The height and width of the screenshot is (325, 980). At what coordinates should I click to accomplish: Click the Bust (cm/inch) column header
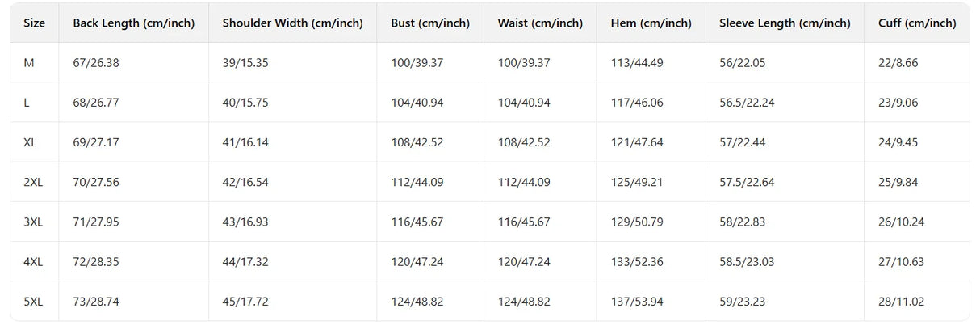point(429,23)
